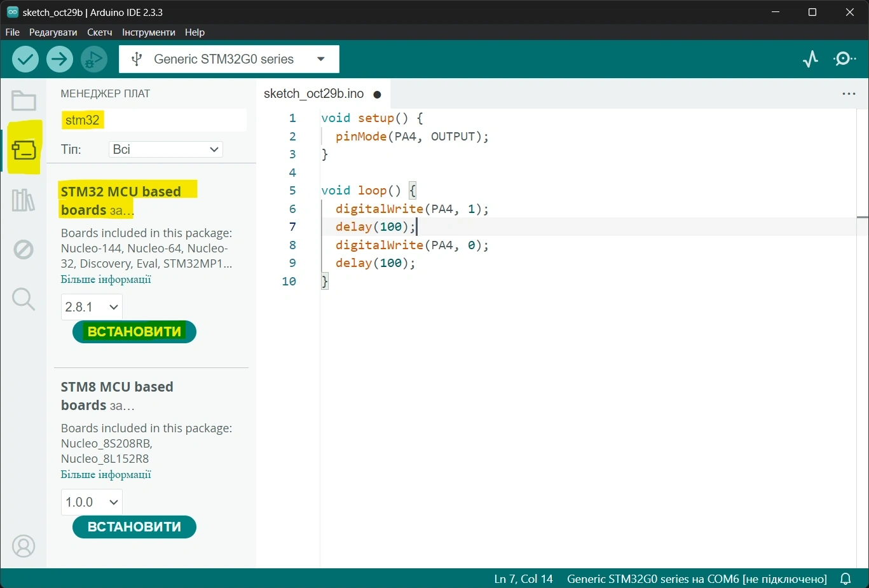The width and height of the screenshot is (869, 588).
Task: Click the STM8 MCU based boards title
Action: (x=117, y=396)
